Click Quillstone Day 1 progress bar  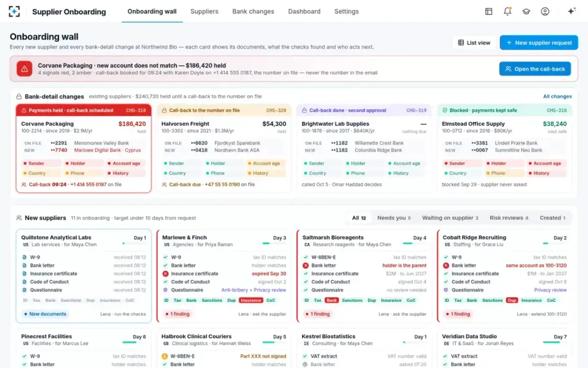(x=134, y=243)
